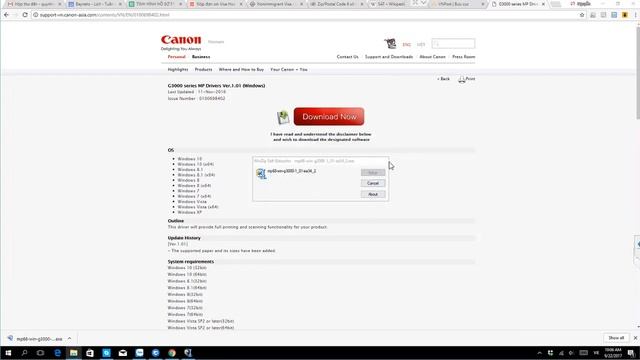
Task: Open downloaded mp68-win-g3000 exe in download bar
Action: click(35, 339)
